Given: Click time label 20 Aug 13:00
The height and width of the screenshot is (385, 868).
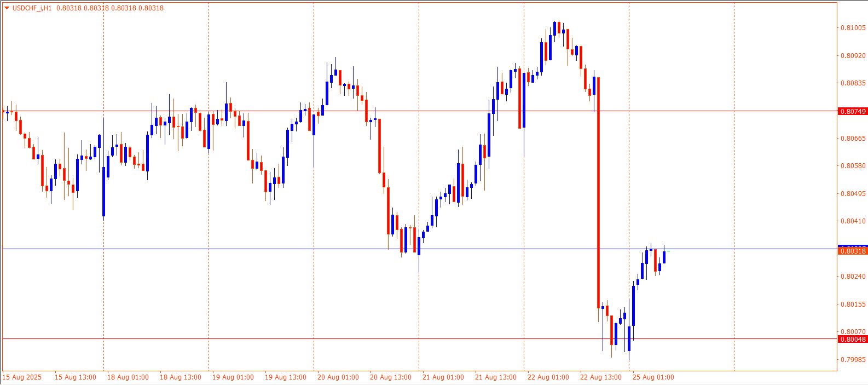Looking at the screenshot, I should tap(391, 377).
